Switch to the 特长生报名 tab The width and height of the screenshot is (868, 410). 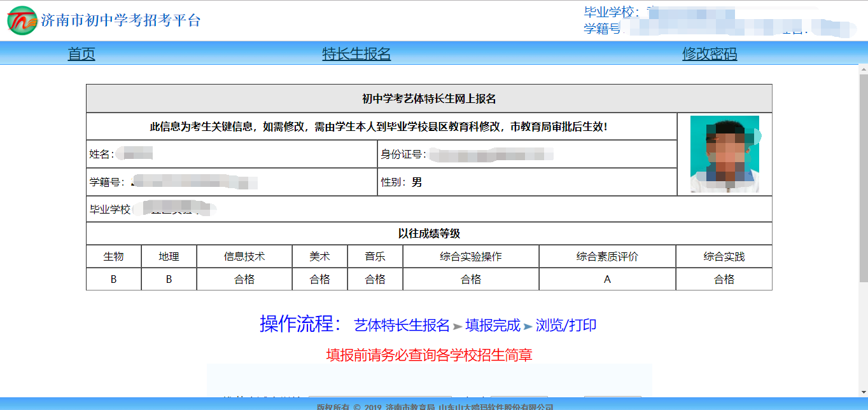(356, 53)
